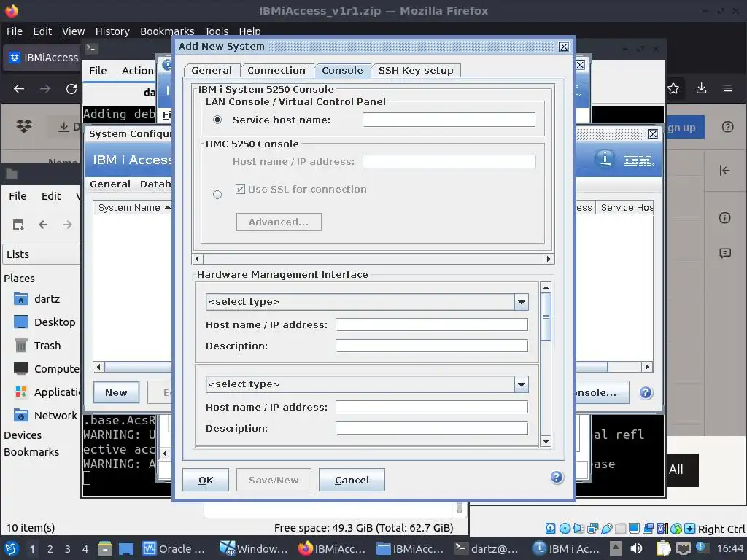Click Dropbox help question mark icon

tap(727, 127)
